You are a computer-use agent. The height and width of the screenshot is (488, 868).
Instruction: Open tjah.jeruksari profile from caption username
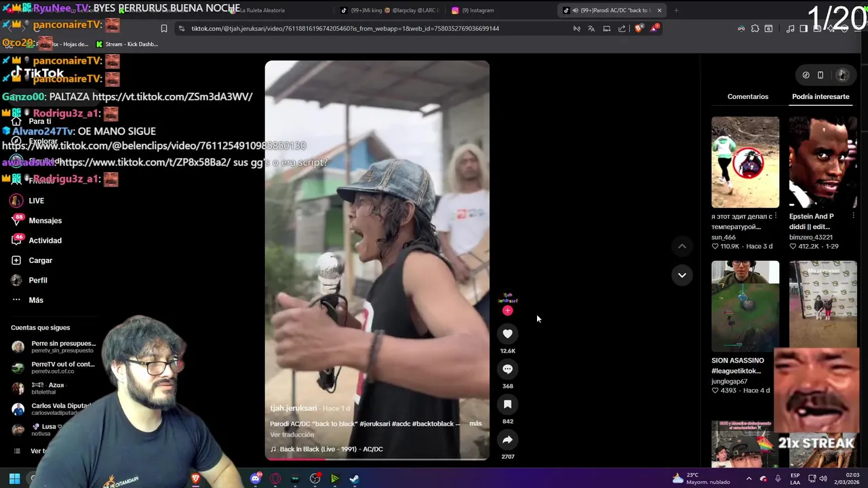click(294, 408)
